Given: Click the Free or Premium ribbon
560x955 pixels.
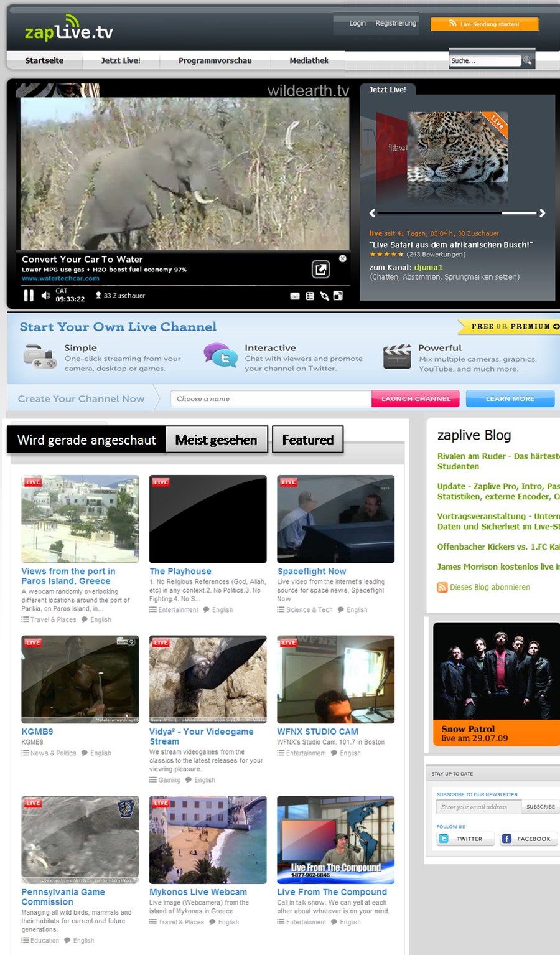Looking at the screenshot, I should point(510,326).
